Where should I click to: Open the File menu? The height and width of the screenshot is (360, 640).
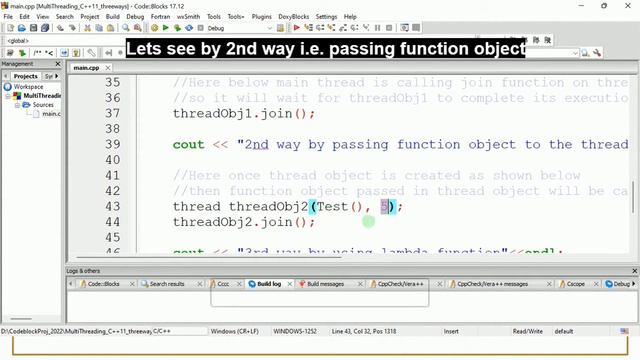tap(8, 16)
